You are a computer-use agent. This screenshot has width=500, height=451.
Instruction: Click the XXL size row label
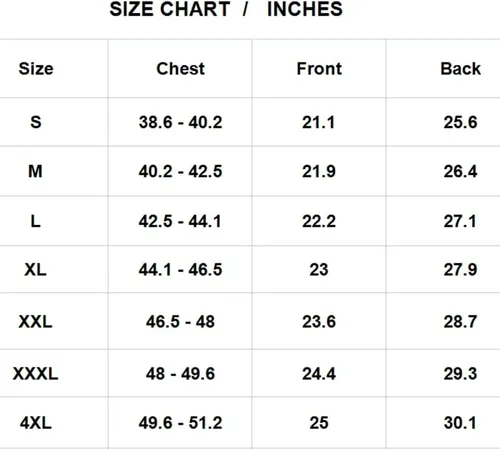click(x=35, y=322)
